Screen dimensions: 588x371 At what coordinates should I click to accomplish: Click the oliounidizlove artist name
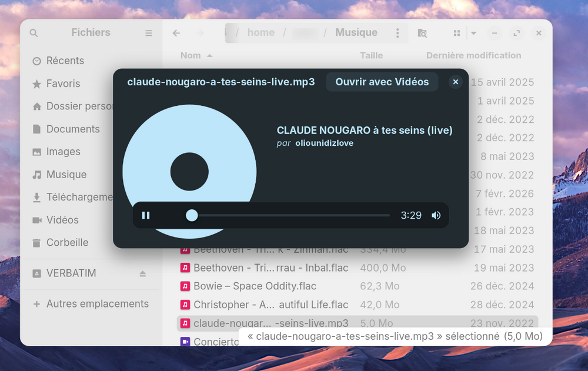click(324, 143)
